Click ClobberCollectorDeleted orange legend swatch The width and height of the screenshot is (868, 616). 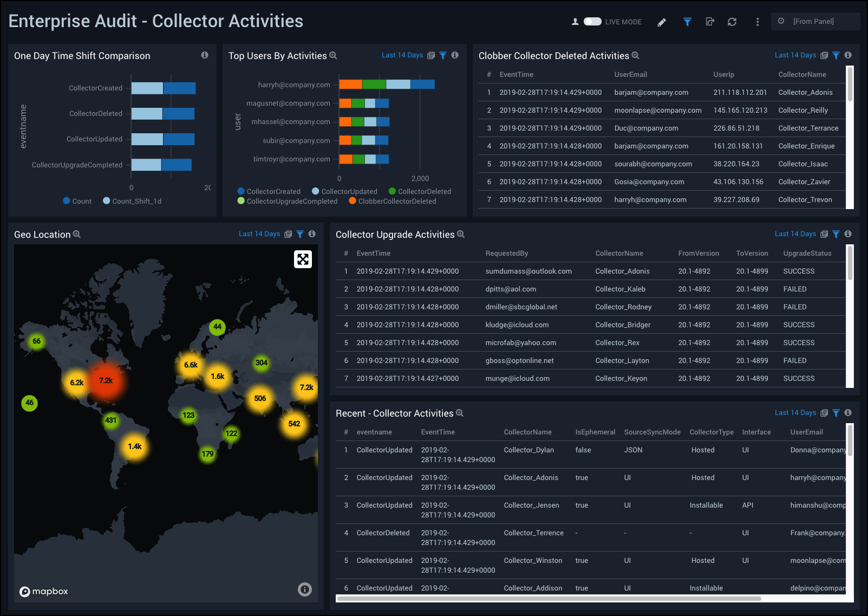[353, 201]
